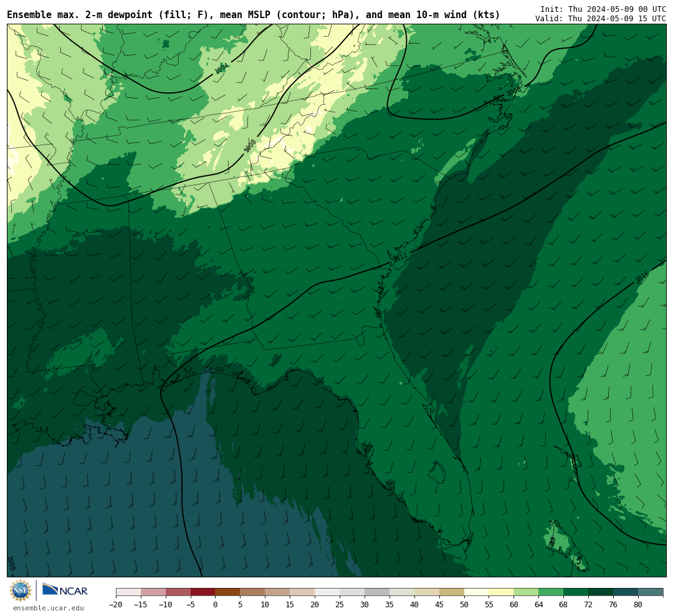Pick the yellow 55 to 60 swatch
This screenshot has width=673, height=616.
pos(502,592)
